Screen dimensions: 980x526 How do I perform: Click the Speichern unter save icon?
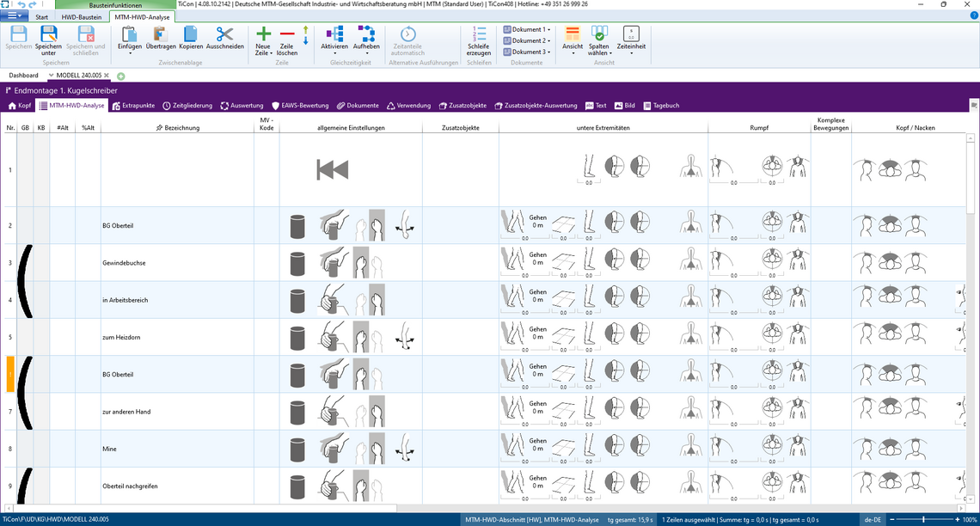click(49, 34)
